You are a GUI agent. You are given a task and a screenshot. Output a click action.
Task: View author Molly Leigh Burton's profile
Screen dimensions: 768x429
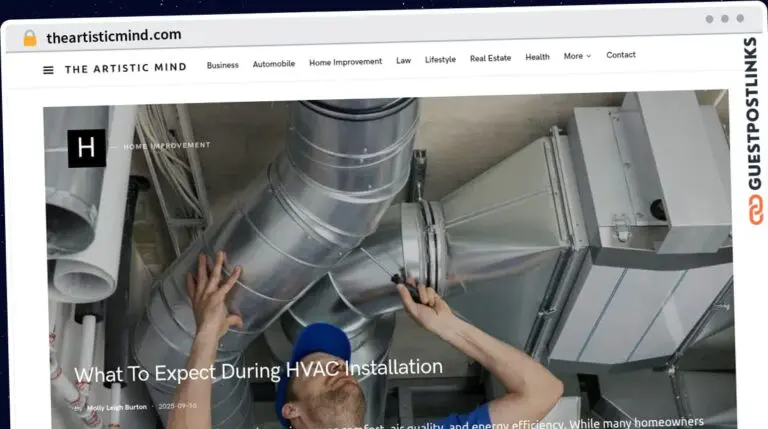(x=117, y=407)
